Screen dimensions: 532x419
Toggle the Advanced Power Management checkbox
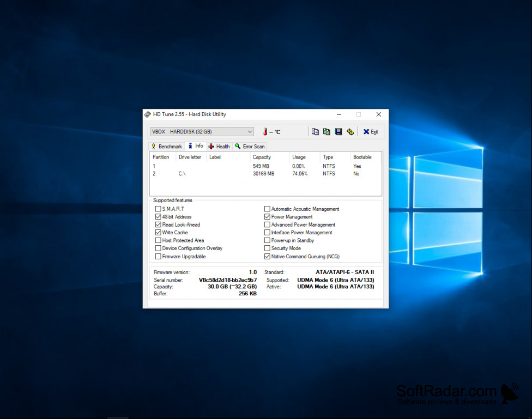pyautogui.click(x=267, y=224)
